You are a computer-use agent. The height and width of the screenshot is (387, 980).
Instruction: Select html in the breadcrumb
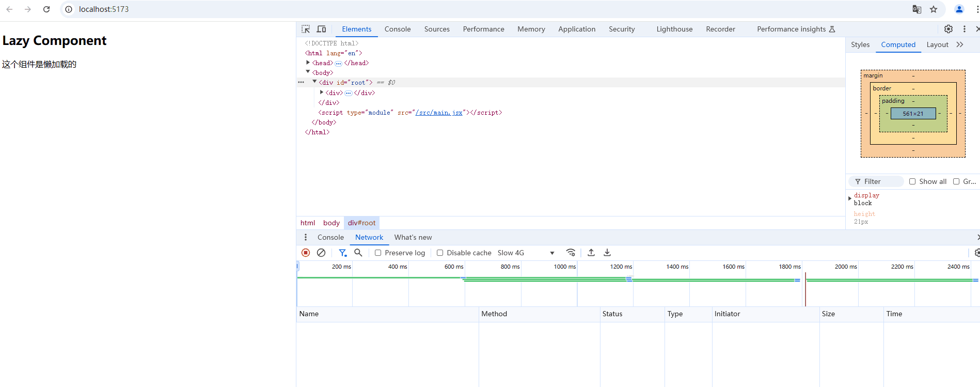pyautogui.click(x=308, y=223)
